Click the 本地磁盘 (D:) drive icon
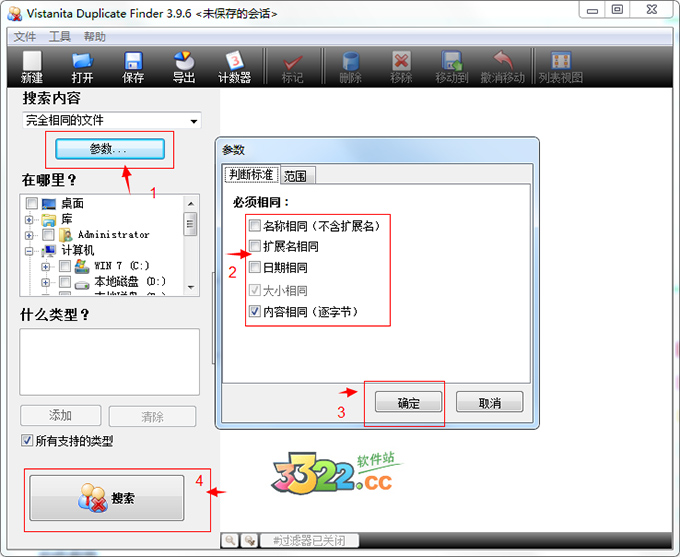Viewport: 680px width, 557px height. click(x=82, y=285)
